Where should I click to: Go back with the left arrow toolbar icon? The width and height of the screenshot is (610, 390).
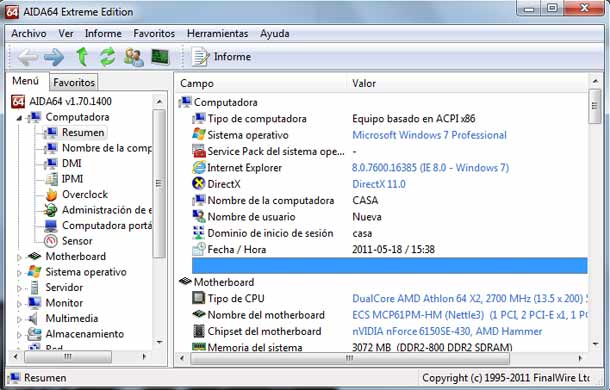tap(28, 57)
